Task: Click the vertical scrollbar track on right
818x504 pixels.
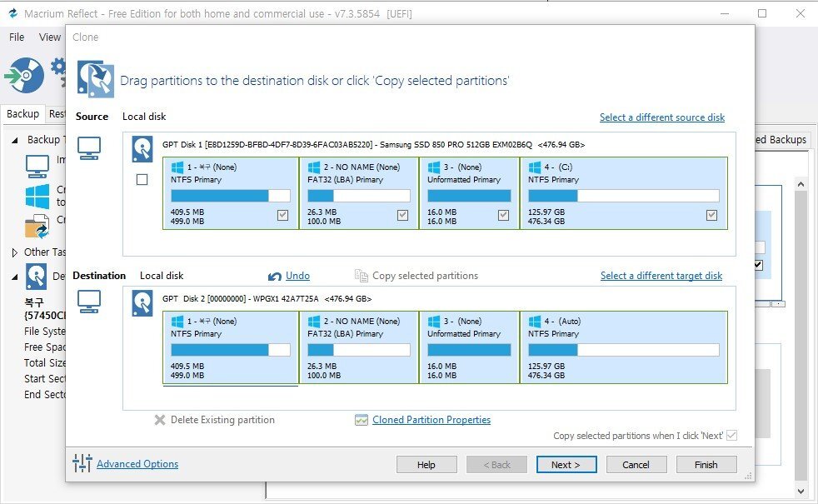Action: tap(801, 337)
